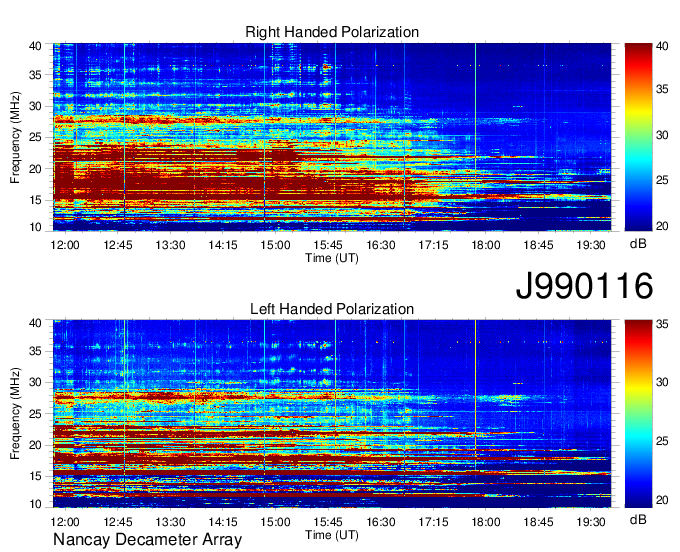
Task: Click the 20 MHz tick on Left Handed frequency axis
Action: point(35,445)
